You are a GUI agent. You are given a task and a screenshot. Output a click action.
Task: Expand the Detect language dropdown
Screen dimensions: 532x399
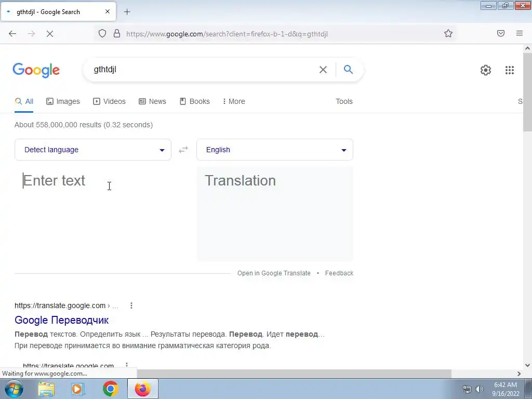[93, 150]
